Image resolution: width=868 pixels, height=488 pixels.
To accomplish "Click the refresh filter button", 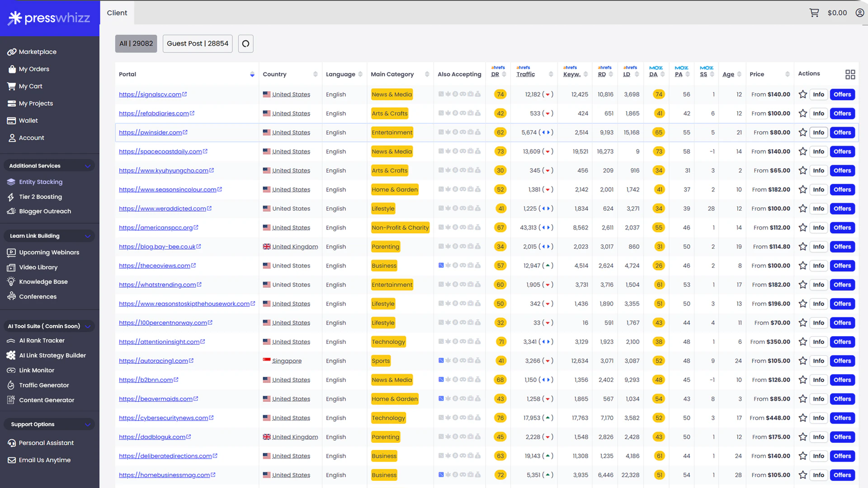I will pos(245,44).
